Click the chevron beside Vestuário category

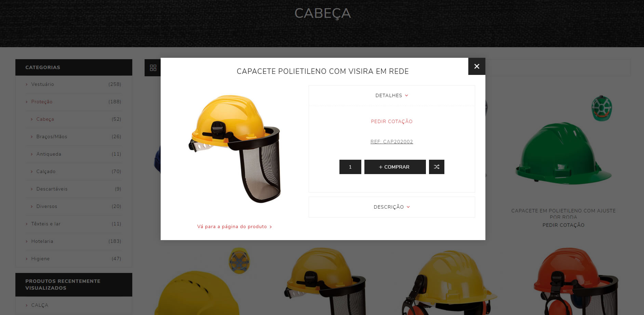pyautogui.click(x=27, y=84)
